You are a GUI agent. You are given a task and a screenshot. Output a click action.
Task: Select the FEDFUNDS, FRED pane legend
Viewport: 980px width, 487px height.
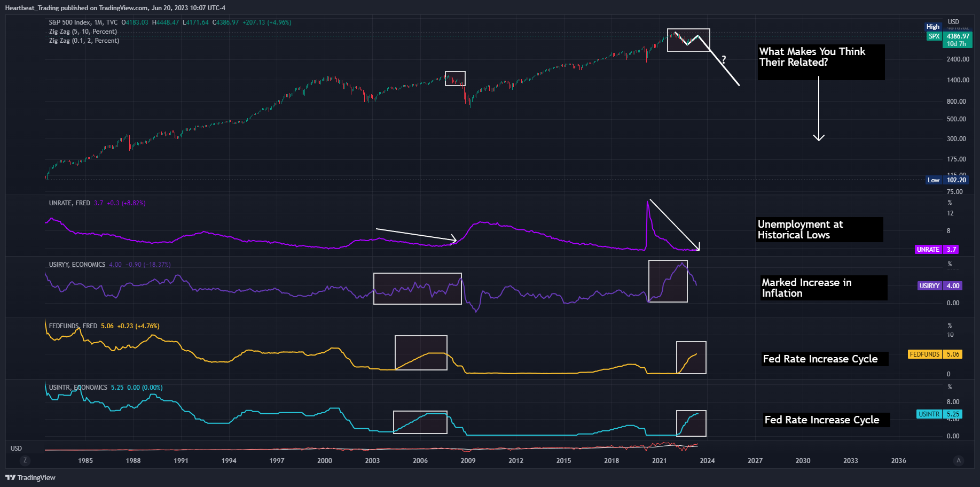tap(73, 326)
